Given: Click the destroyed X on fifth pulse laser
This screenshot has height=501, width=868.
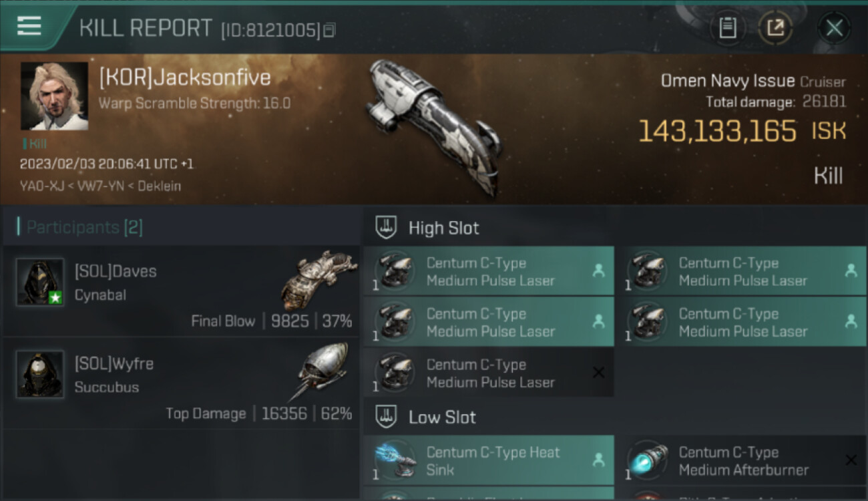Looking at the screenshot, I should (598, 373).
